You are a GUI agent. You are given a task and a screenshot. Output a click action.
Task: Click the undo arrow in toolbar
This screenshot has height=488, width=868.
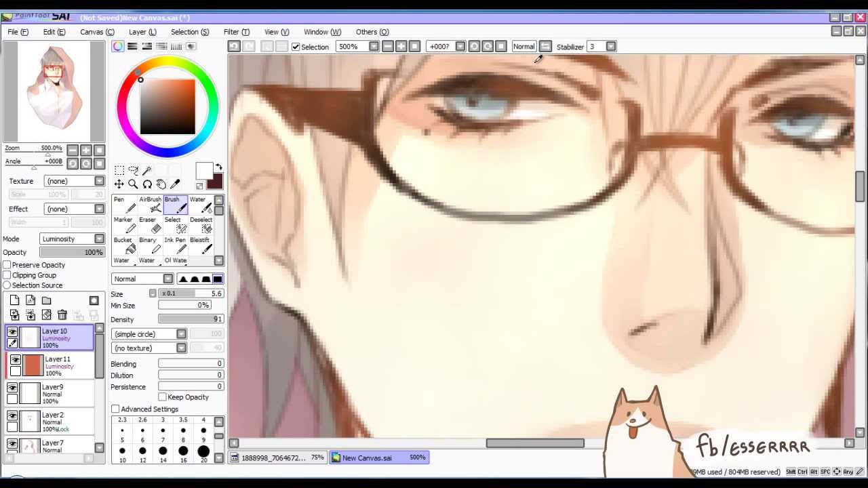[234, 46]
